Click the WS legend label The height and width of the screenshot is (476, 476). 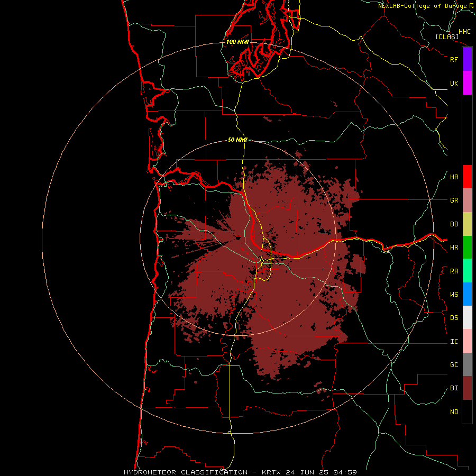click(x=454, y=295)
